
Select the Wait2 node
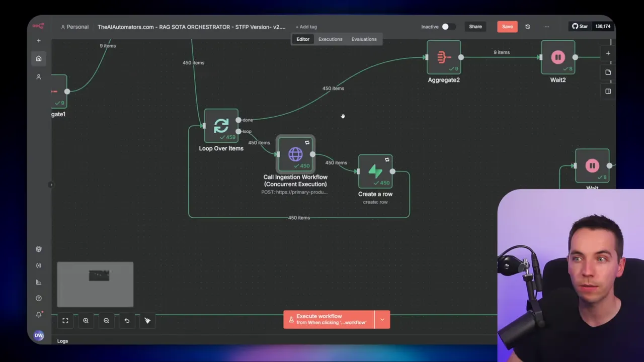click(x=558, y=57)
